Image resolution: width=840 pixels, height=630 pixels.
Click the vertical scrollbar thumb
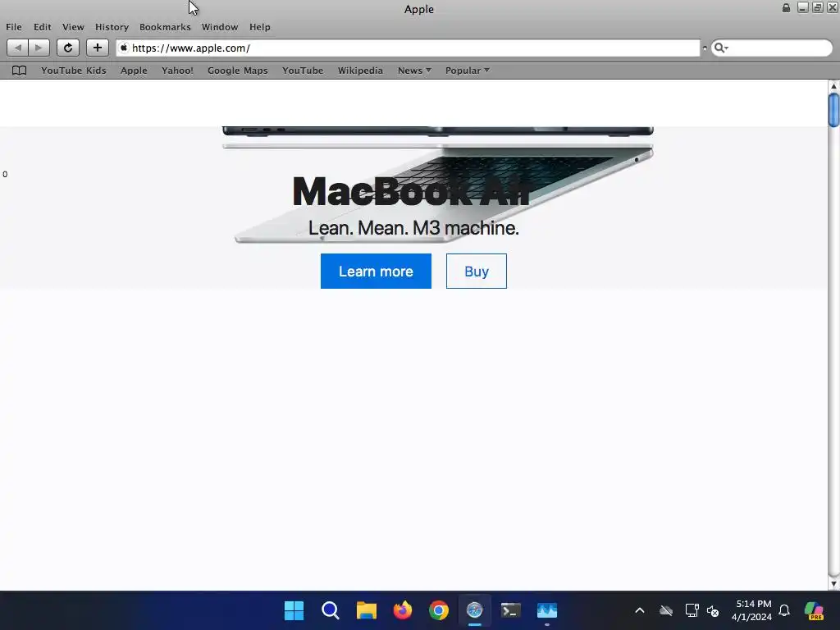833,110
